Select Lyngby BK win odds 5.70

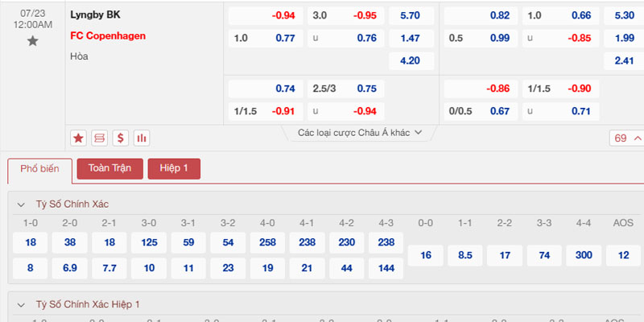pyautogui.click(x=411, y=15)
